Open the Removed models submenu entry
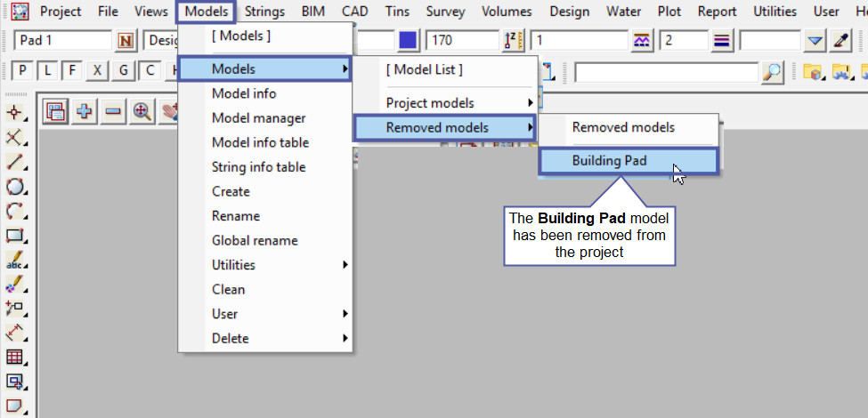This screenshot has width=868, height=418. (445, 127)
